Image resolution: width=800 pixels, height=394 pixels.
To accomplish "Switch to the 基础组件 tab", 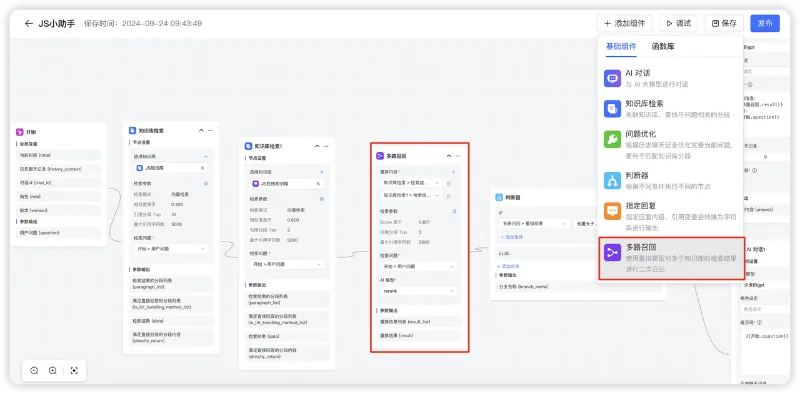I will click(621, 46).
